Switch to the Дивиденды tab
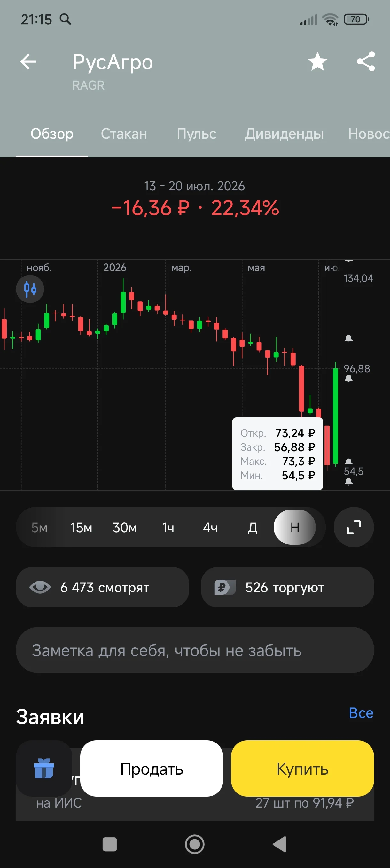This screenshot has width=390, height=868. pyautogui.click(x=284, y=134)
